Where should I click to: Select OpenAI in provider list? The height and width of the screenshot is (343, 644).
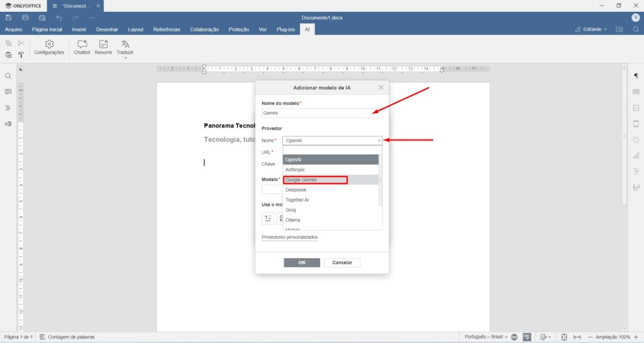[331, 160]
